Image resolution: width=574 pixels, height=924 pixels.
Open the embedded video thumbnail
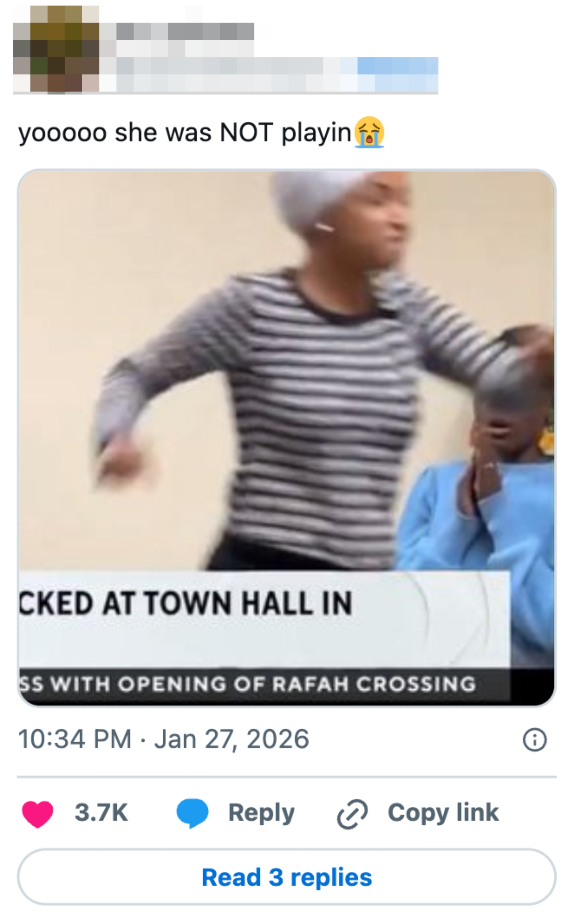[287, 438]
